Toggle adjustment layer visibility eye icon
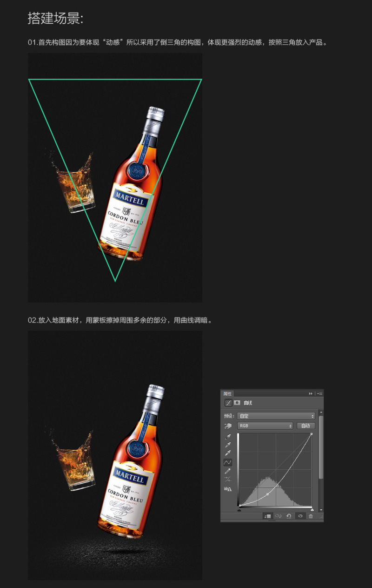The height and width of the screenshot is (588, 372). (300, 516)
